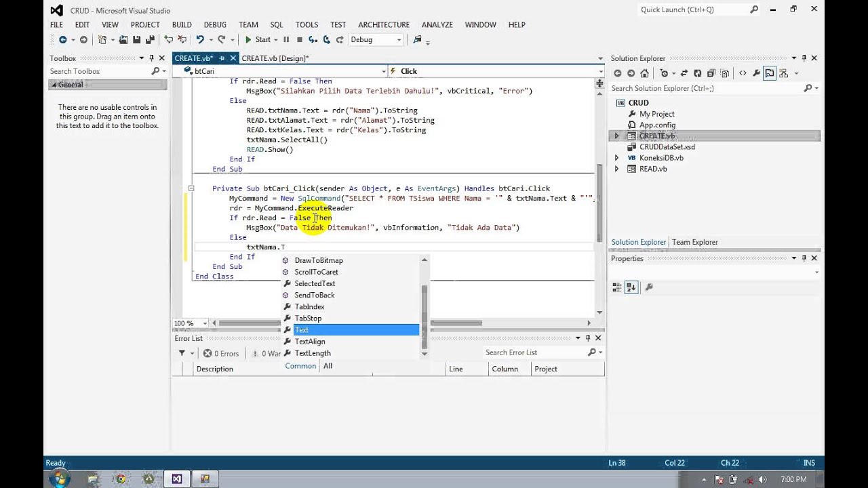Select App.config in Solution Explorer

pos(657,125)
